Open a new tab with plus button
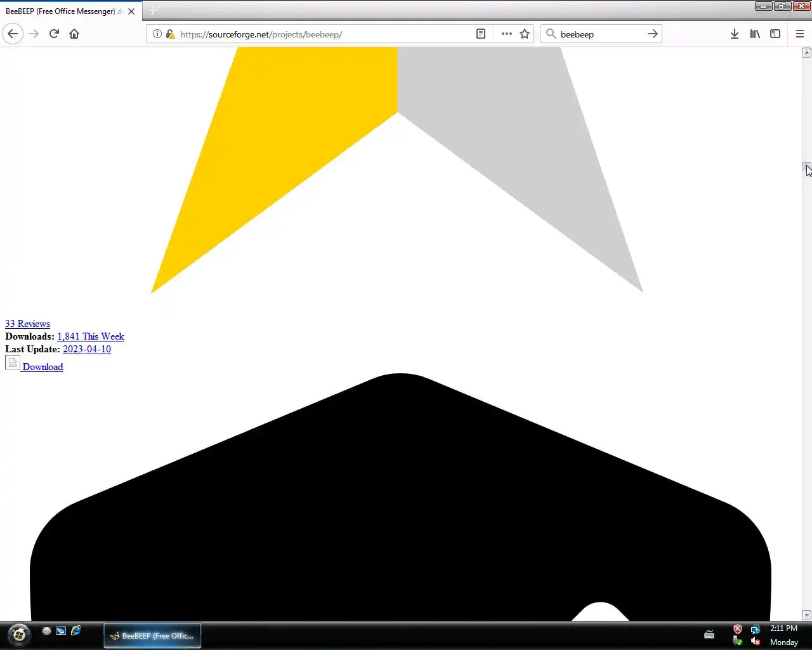The width and height of the screenshot is (812, 650). click(153, 11)
